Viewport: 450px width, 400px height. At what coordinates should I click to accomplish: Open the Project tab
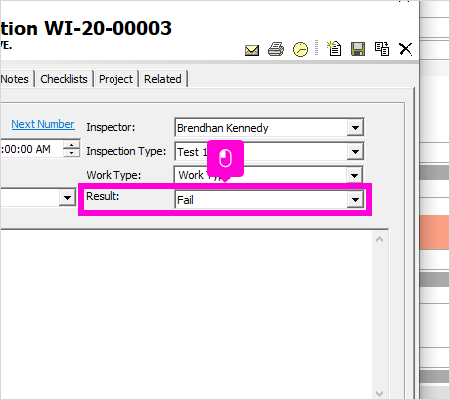116,79
